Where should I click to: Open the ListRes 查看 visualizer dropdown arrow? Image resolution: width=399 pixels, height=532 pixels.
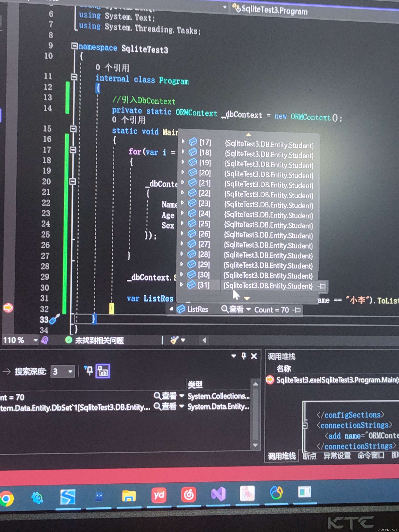pos(248,309)
